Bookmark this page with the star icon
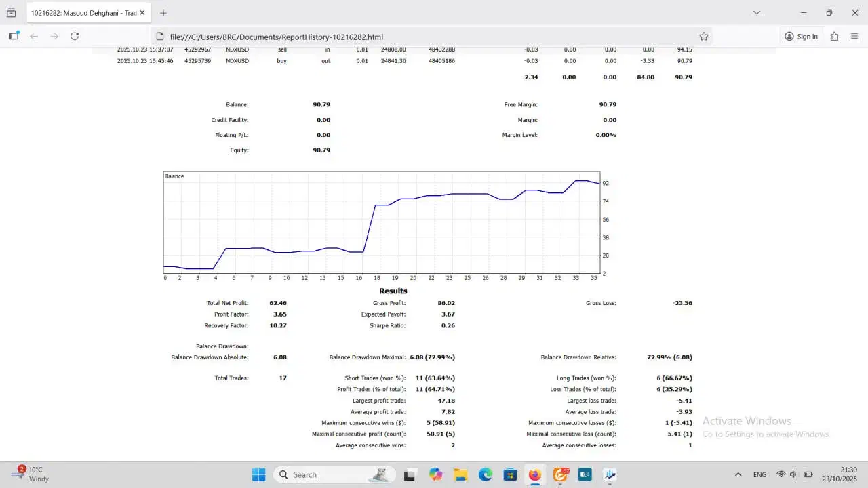The width and height of the screenshot is (868, 488). point(704,37)
